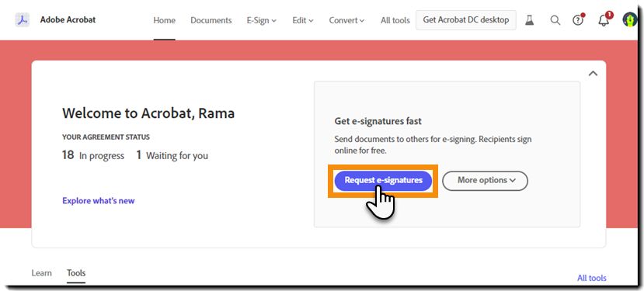
Task: Open Explore what's new link
Action: click(x=99, y=201)
